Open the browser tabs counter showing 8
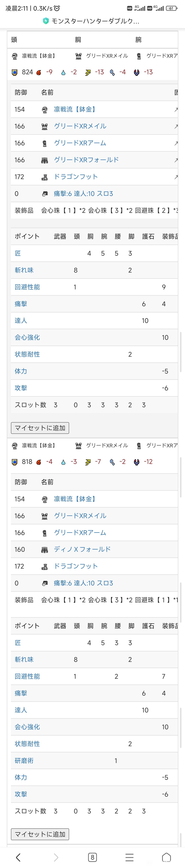 [92, 857]
